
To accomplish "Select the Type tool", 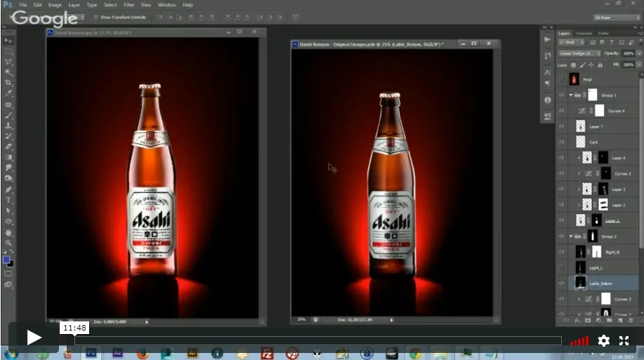I will click(8, 200).
